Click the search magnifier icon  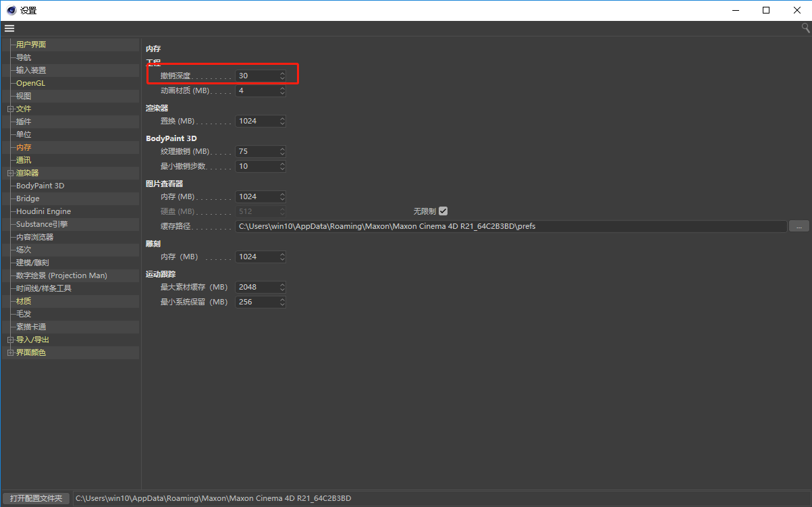click(x=805, y=28)
